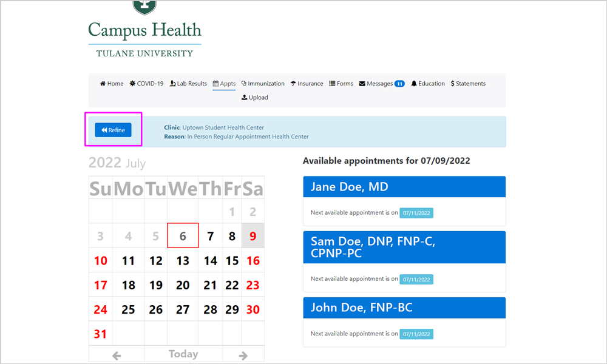
Task: Select July 9 on the calendar
Action: 253,236
